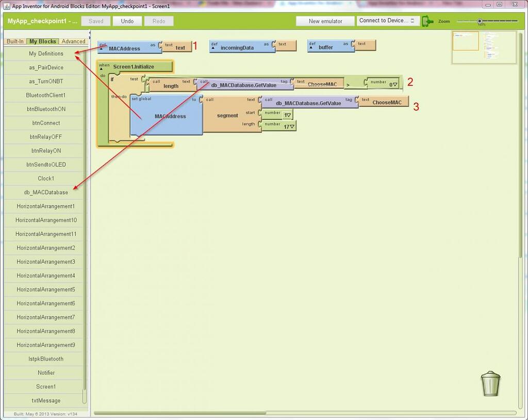Click the trash can icon
Viewport: 528px width, 420px height.
click(x=490, y=383)
